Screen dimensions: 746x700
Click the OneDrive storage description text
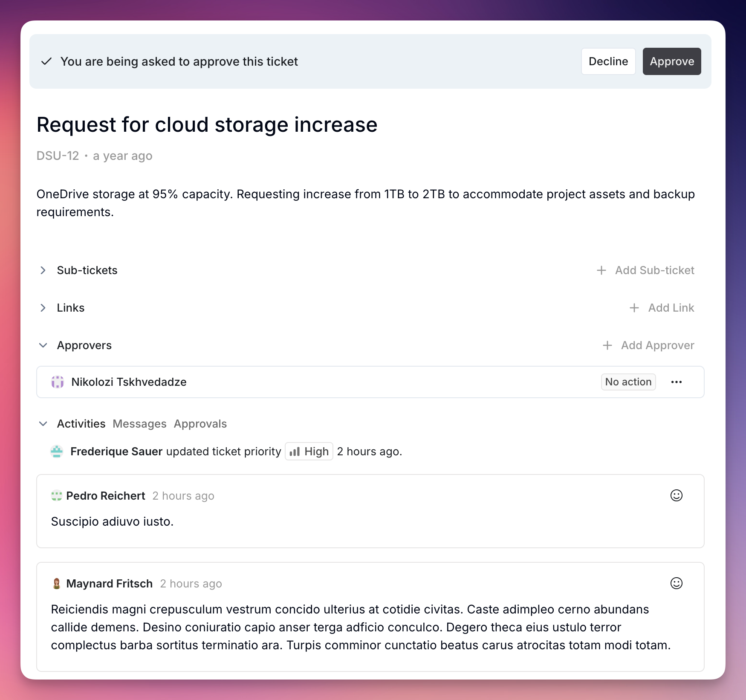coord(366,203)
